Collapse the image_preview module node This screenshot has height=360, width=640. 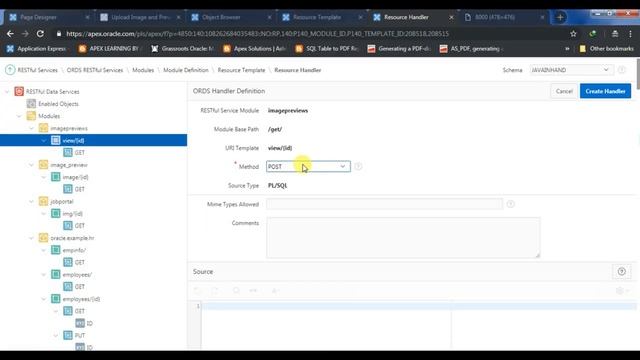point(31,165)
